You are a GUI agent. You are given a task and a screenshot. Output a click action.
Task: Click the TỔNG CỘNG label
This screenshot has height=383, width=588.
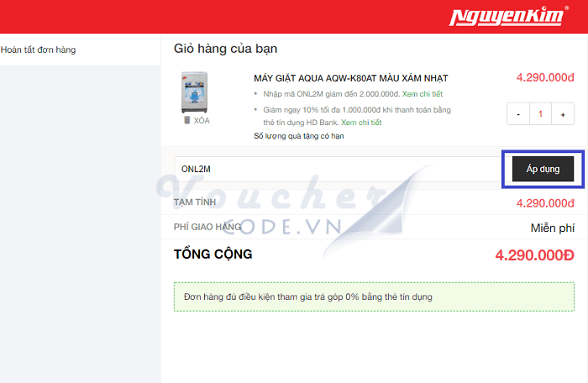click(213, 254)
